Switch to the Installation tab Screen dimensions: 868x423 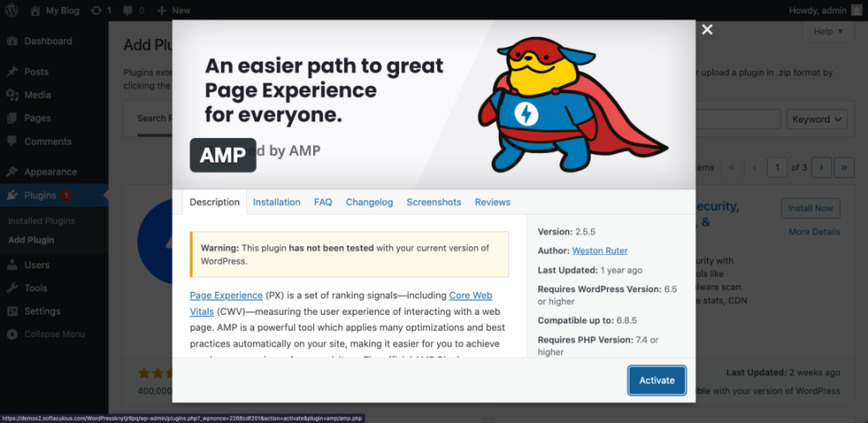pos(277,202)
